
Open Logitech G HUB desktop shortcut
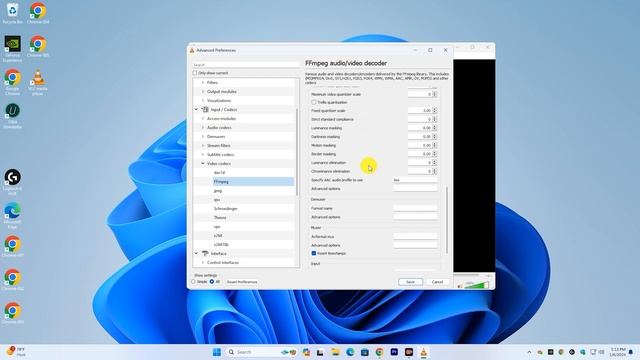[x=12, y=182]
